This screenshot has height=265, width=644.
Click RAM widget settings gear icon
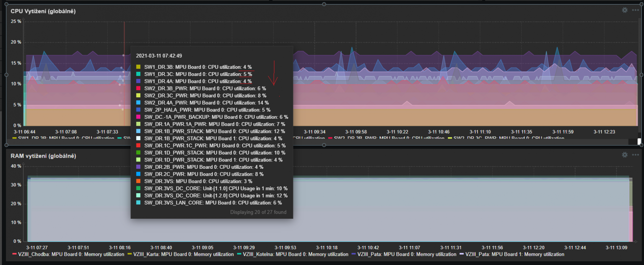coord(624,155)
